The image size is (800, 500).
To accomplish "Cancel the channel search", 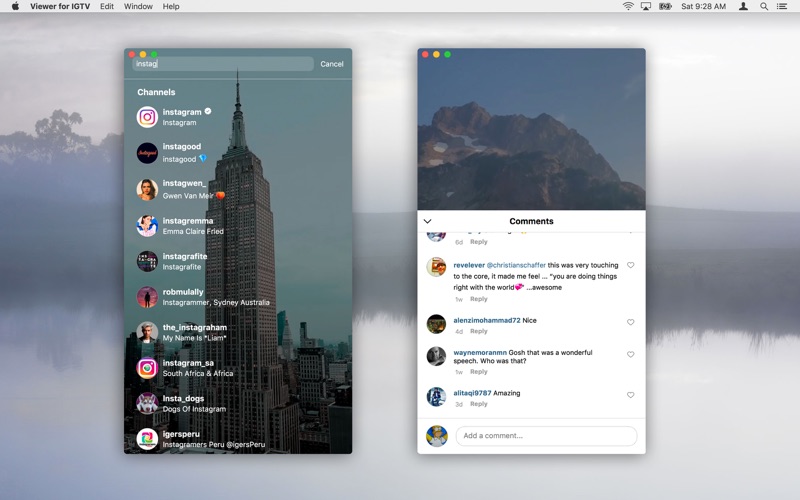I will tap(332, 64).
